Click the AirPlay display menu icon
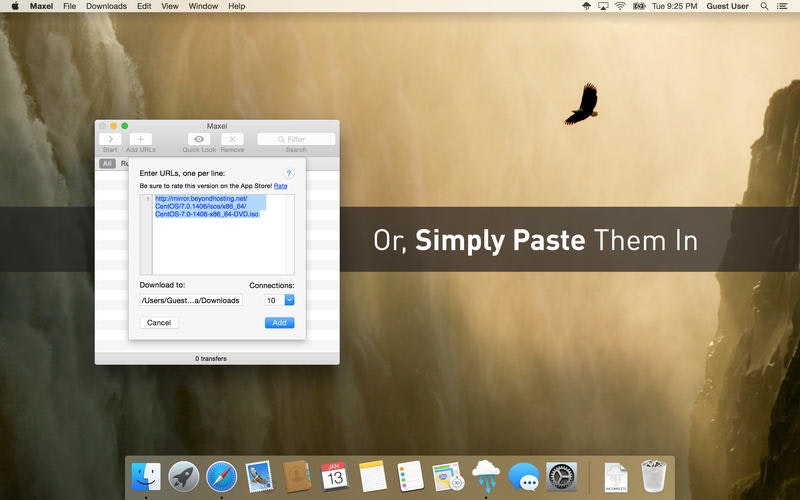The width and height of the screenshot is (800, 500). pyautogui.click(x=603, y=6)
